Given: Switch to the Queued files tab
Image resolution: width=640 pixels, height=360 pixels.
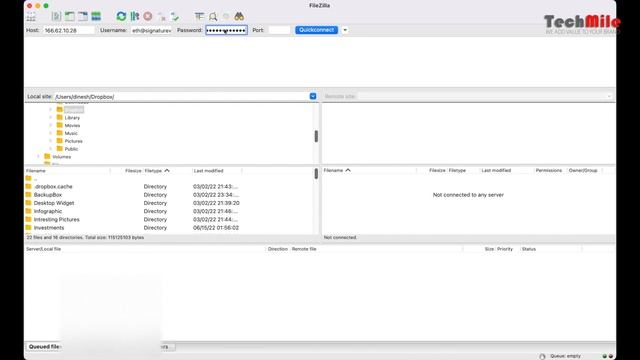Looking at the screenshot, I should [44, 347].
